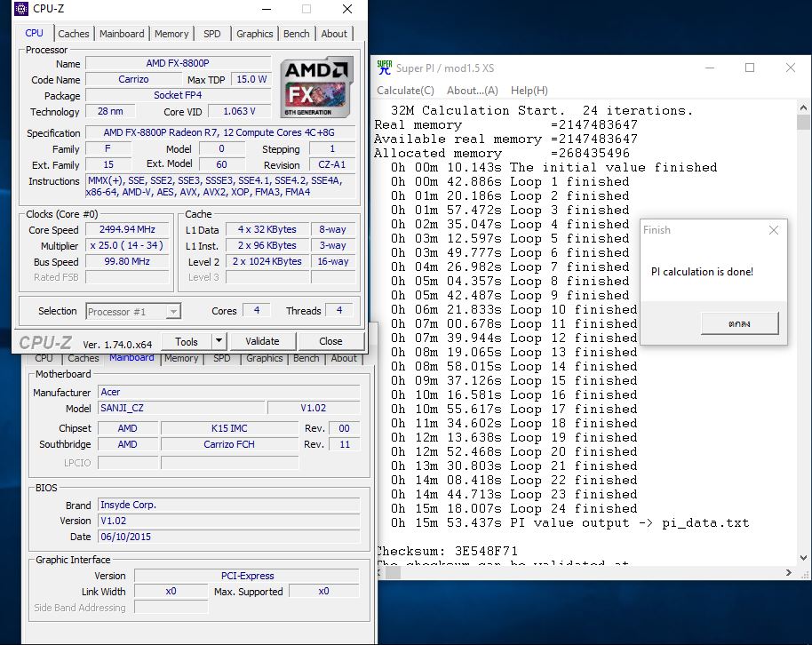Click the CPU-Z version text Ver. 1.74.0.x64
The image size is (812, 645).
(117, 345)
